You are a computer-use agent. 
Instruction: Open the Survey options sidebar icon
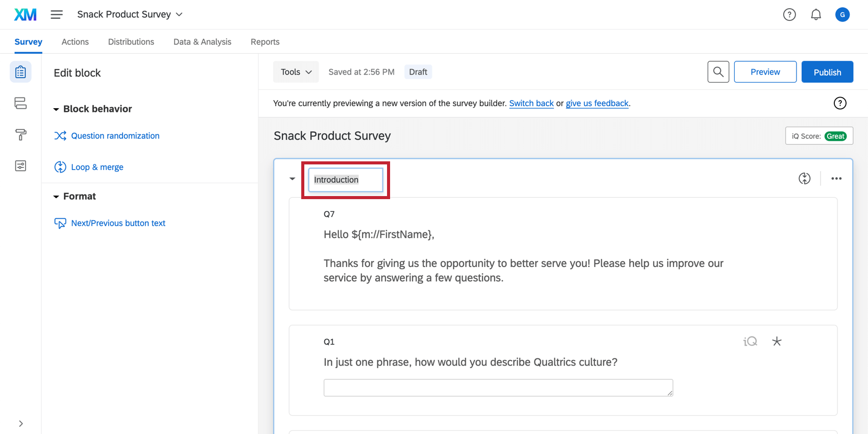pyautogui.click(x=20, y=166)
